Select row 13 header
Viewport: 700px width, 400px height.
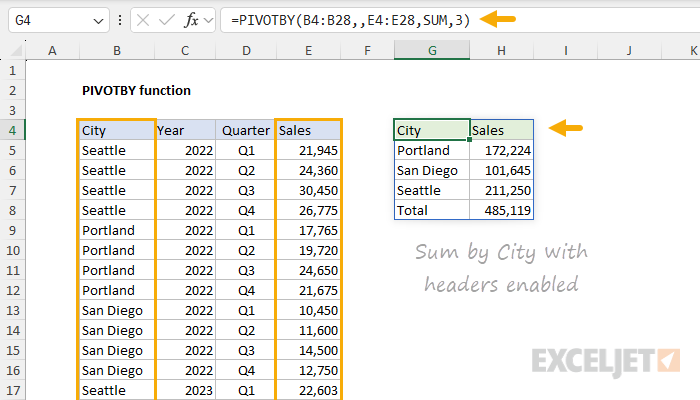click(x=12, y=310)
